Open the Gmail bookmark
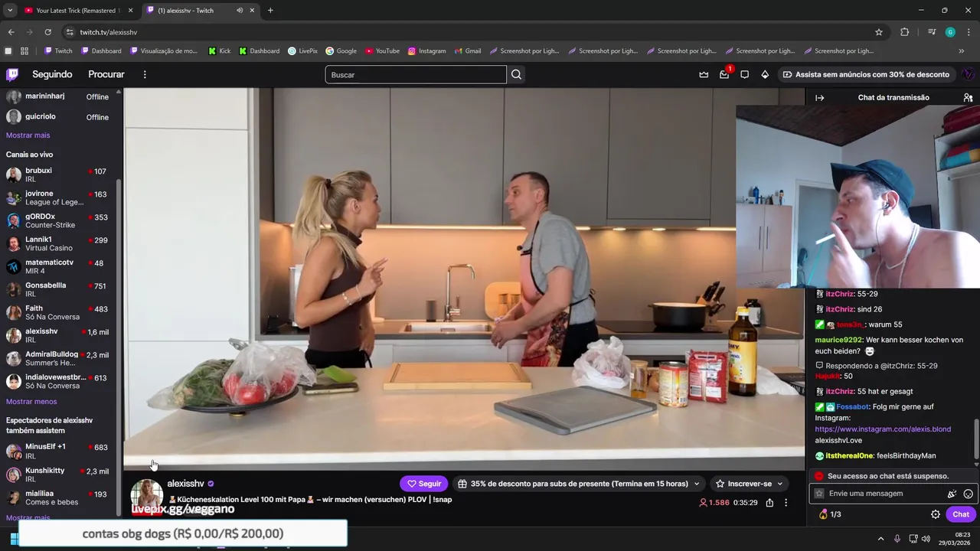 [x=467, y=51]
